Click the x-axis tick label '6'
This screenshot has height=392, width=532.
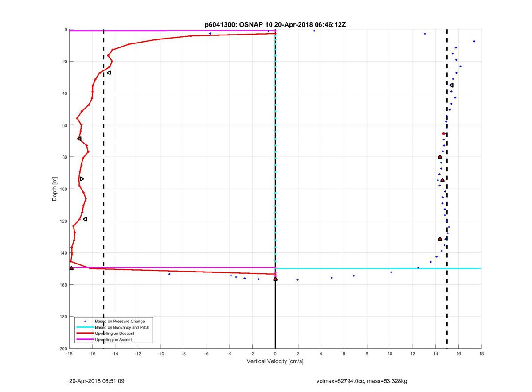click(x=344, y=354)
